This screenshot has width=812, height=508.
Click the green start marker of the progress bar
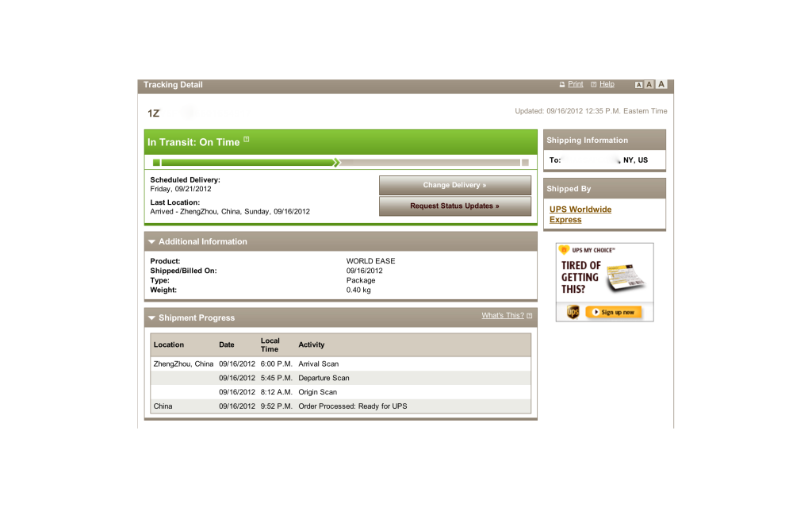156,163
